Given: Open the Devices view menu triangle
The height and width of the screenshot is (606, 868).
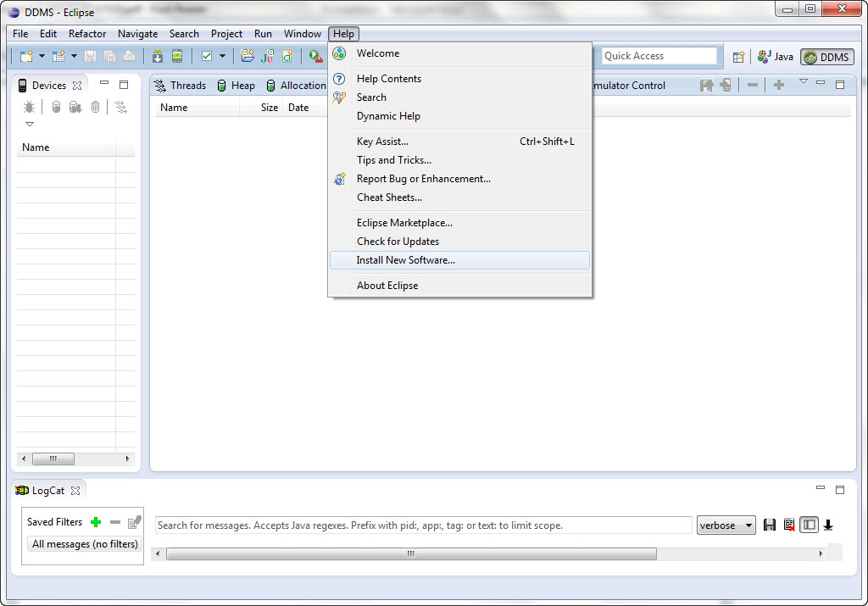Looking at the screenshot, I should [x=30, y=124].
